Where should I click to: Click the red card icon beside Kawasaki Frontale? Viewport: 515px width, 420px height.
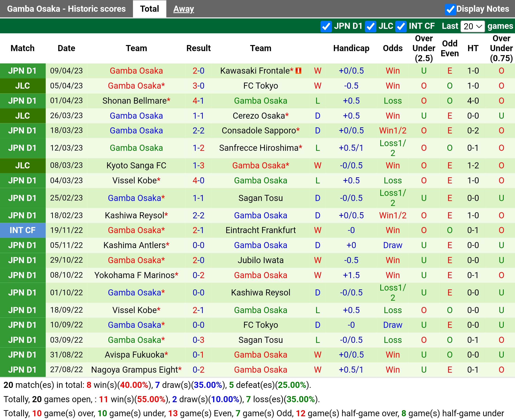click(x=298, y=71)
